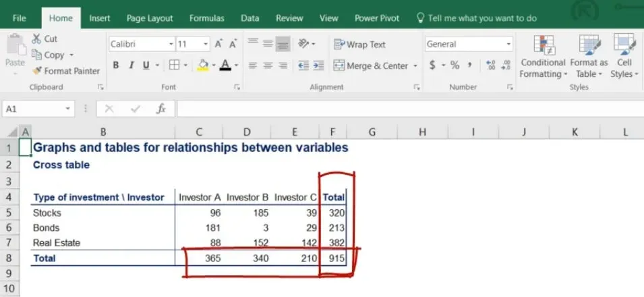Expand the General number format dropdown
The width and height of the screenshot is (644, 297).
508,45
